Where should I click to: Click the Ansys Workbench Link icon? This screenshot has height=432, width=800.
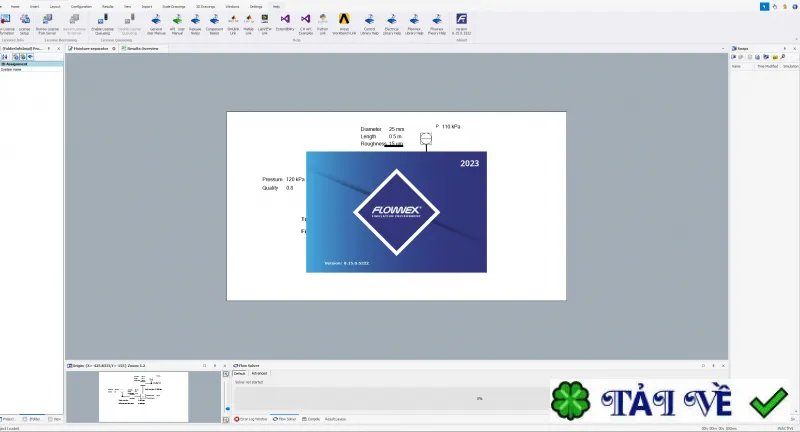pyautogui.click(x=344, y=24)
